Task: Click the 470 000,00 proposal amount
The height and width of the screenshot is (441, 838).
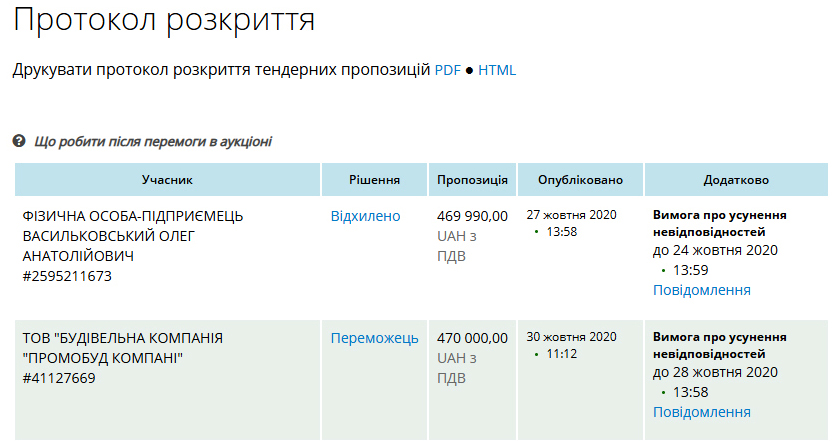Action: (x=472, y=338)
